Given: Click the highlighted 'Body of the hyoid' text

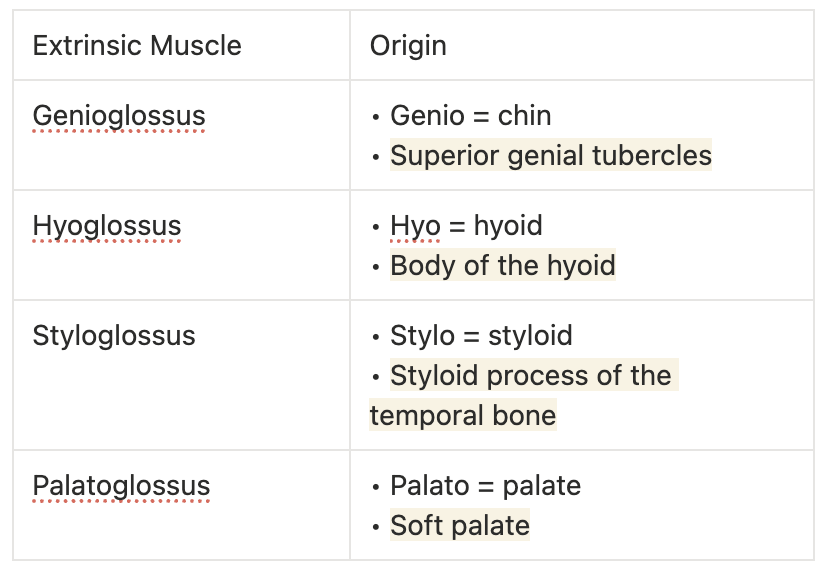Looking at the screenshot, I should (503, 266).
